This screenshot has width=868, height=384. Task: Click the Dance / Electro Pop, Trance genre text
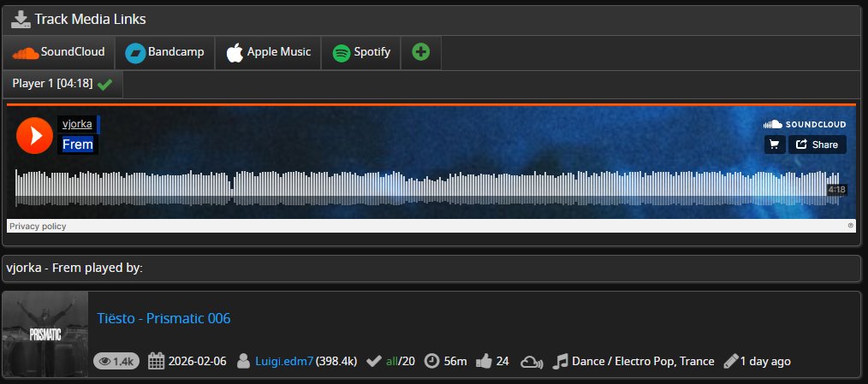pos(643,361)
